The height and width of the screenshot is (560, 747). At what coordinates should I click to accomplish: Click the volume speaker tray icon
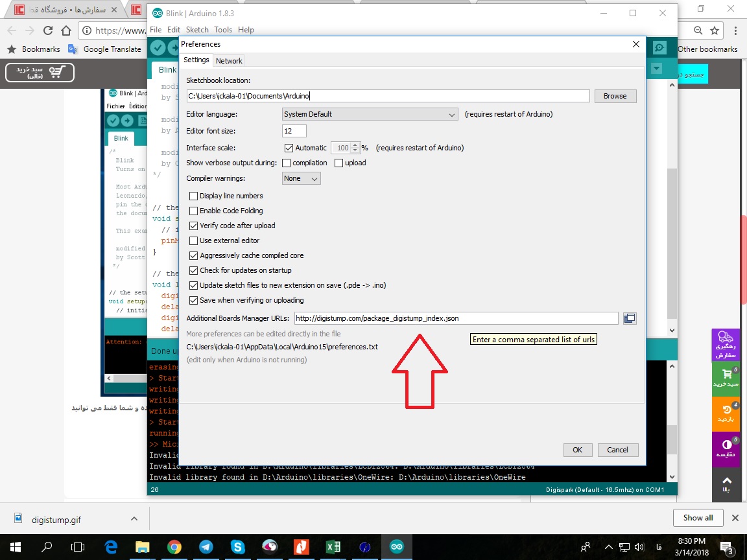click(x=639, y=547)
